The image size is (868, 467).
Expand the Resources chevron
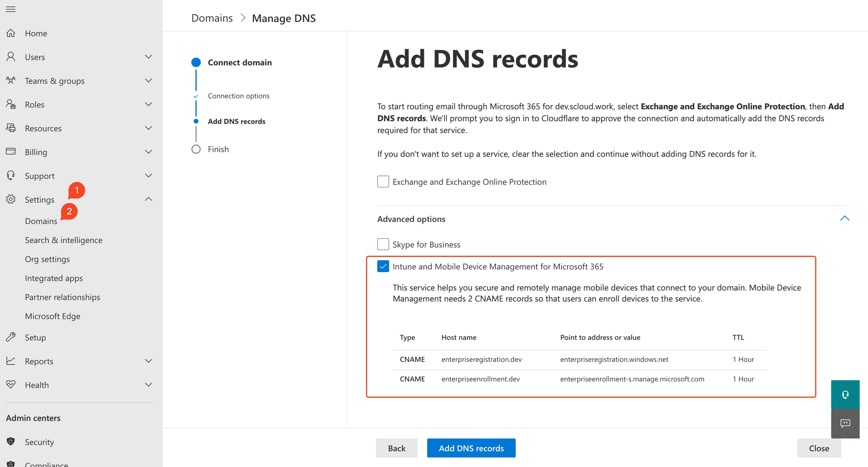148,128
